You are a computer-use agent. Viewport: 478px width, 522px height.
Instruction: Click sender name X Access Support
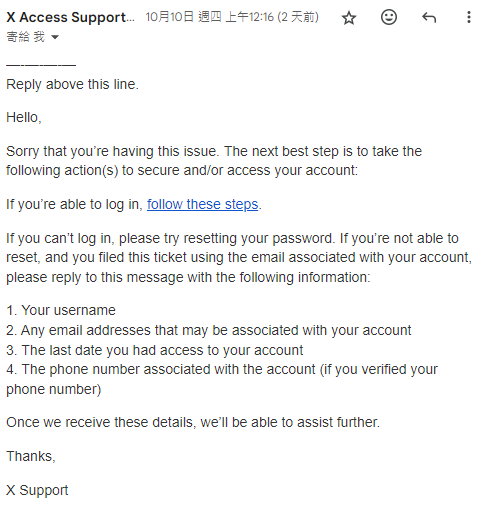pyautogui.click(x=70, y=17)
